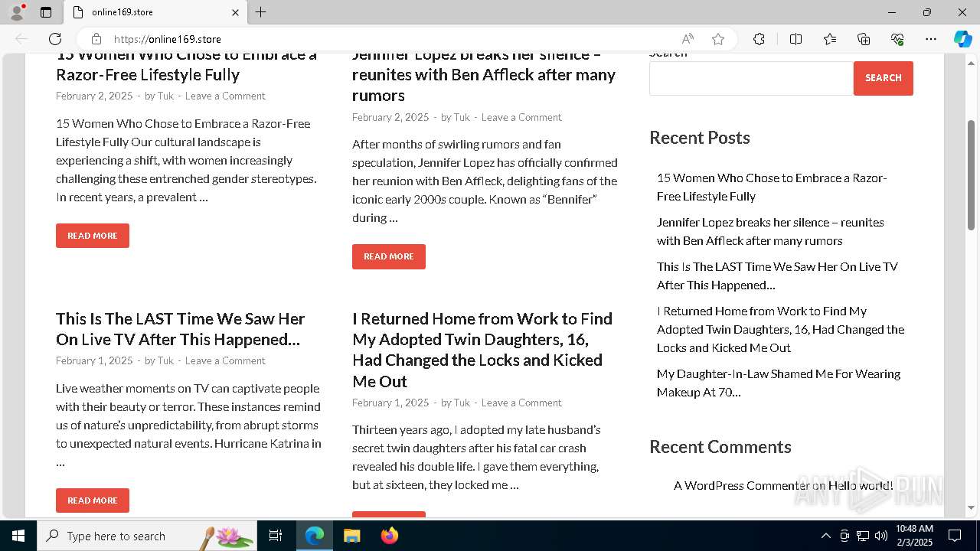Open Read aloud in address bar

[x=688, y=39]
